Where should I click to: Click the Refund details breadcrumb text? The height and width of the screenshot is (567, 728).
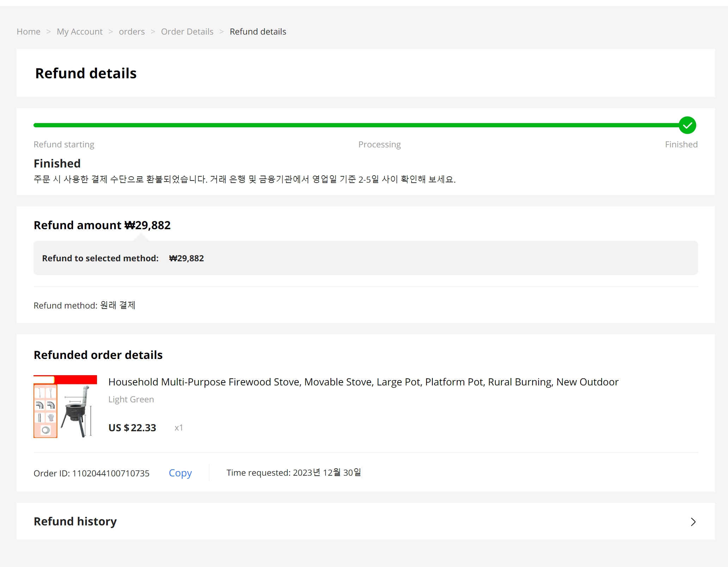click(258, 32)
